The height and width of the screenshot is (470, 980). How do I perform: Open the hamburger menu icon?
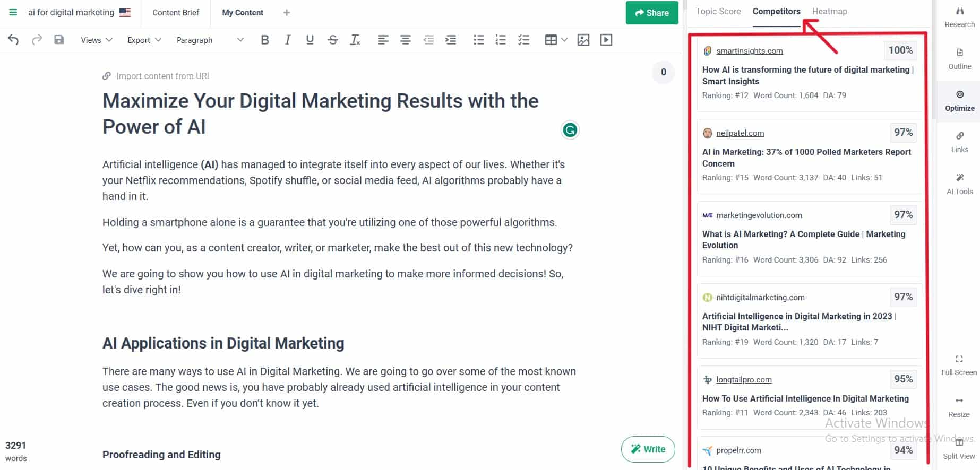(x=13, y=12)
